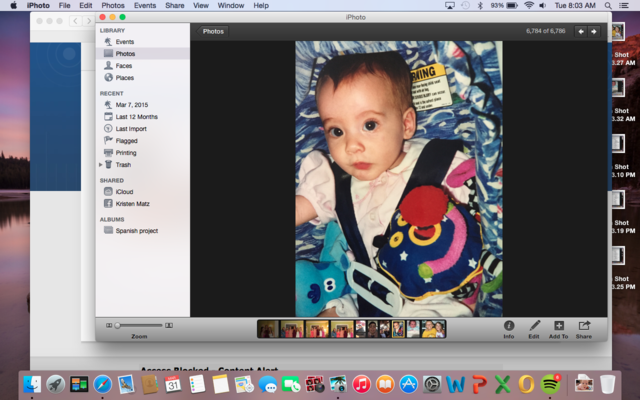The image size is (640, 400).
Task: Open the Time Machine menu bar icon
Action: point(465,6)
